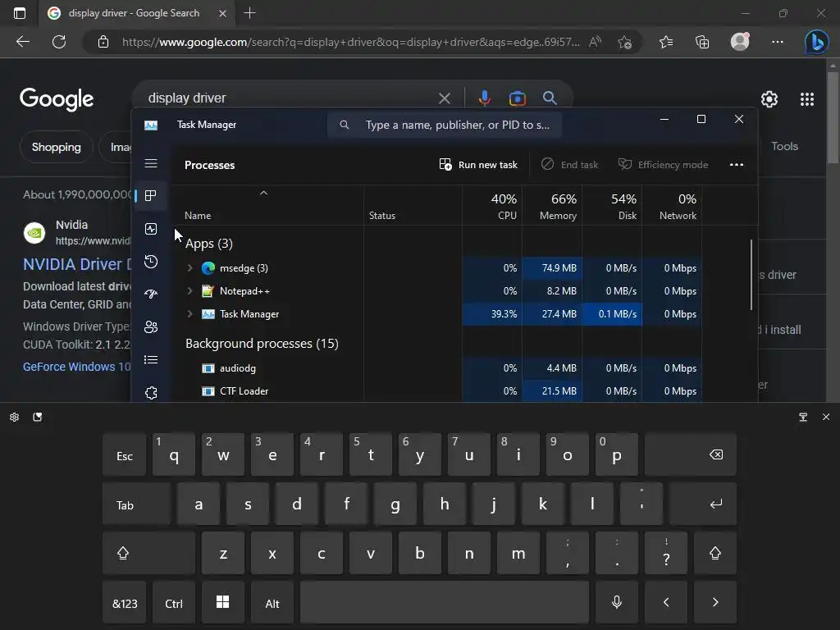840x630 pixels.
Task: Clear Google search box with X
Action: click(x=445, y=98)
